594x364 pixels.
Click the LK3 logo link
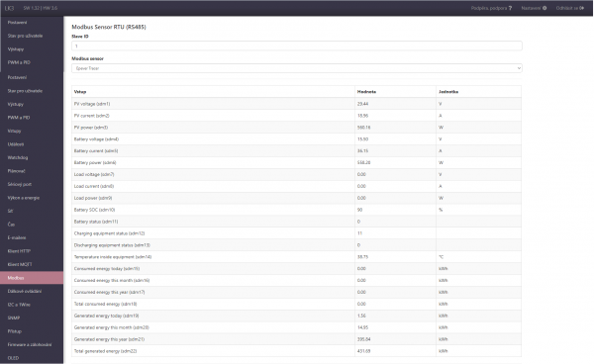(10, 8)
